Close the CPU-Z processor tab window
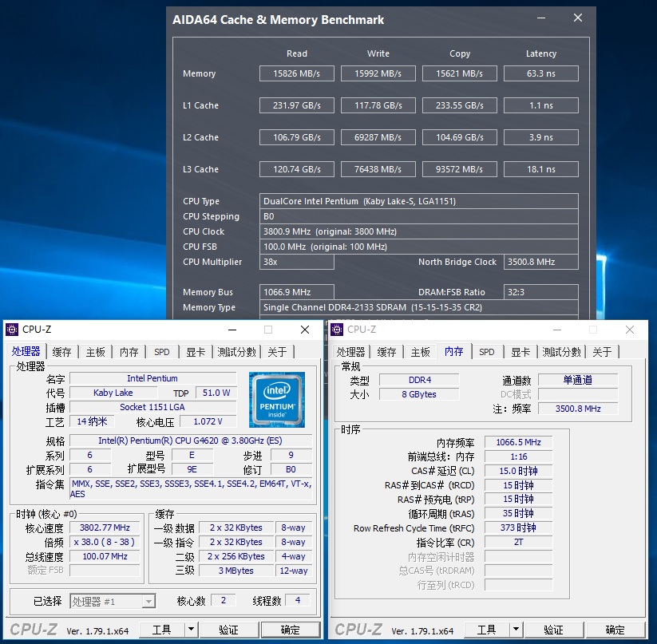The image size is (657, 644). pyautogui.click(x=304, y=330)
